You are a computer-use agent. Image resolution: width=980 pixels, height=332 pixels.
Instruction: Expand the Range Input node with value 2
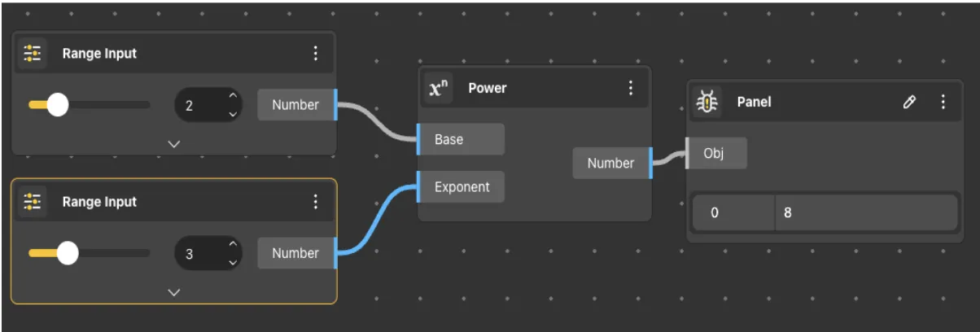coord(173,143)
